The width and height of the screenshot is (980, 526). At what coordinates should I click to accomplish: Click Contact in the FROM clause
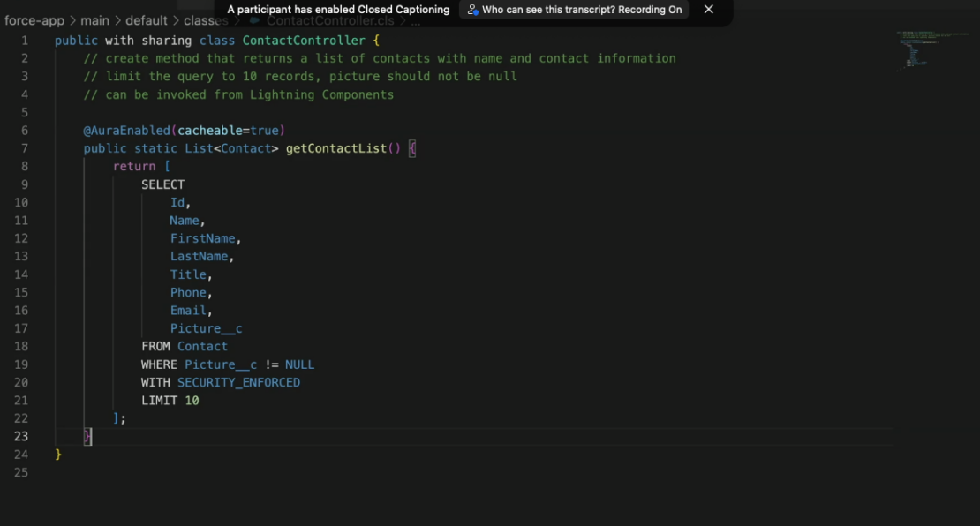tap(202, 346)
